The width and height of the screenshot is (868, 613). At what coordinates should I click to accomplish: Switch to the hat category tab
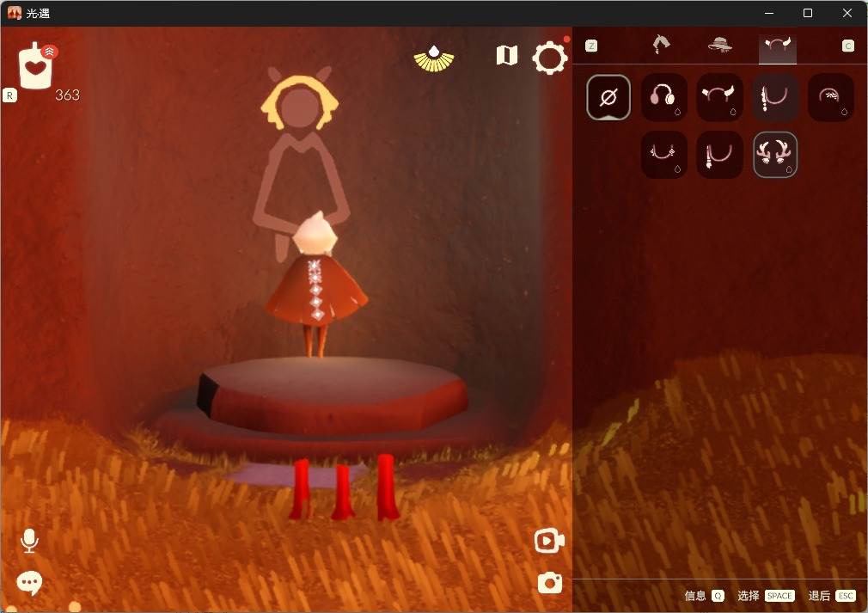click(x=719, y=45)
